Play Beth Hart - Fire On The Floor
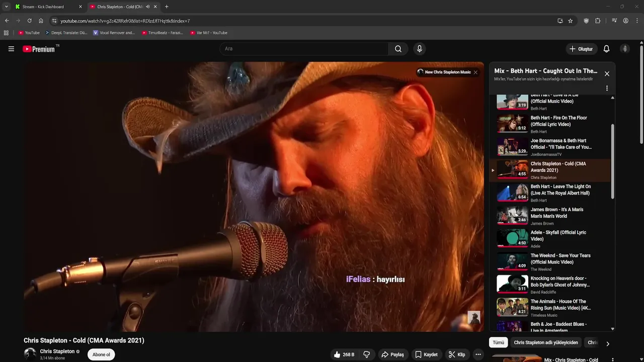The width and height of the screenshot is (644, 362). [551, 124]
